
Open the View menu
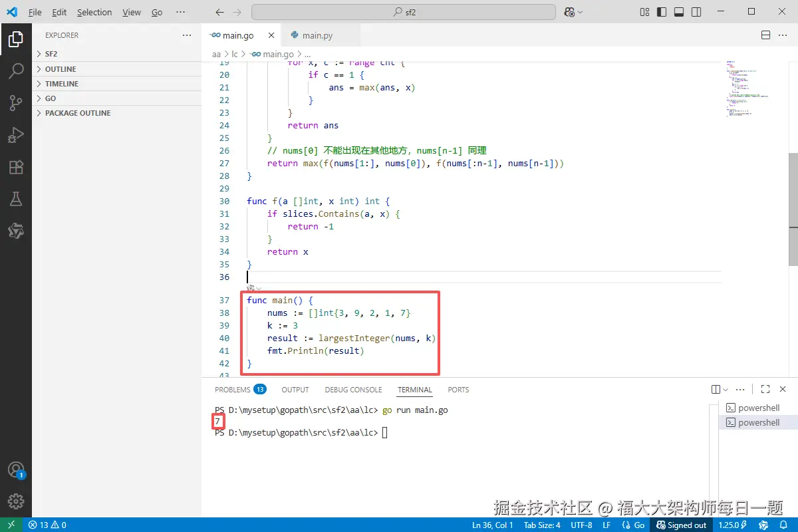(132, 12)
